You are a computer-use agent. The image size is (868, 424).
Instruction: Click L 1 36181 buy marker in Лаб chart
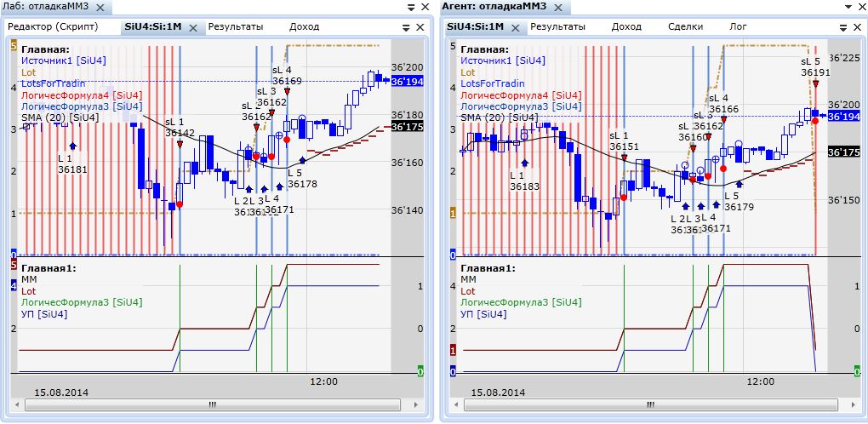73,146
